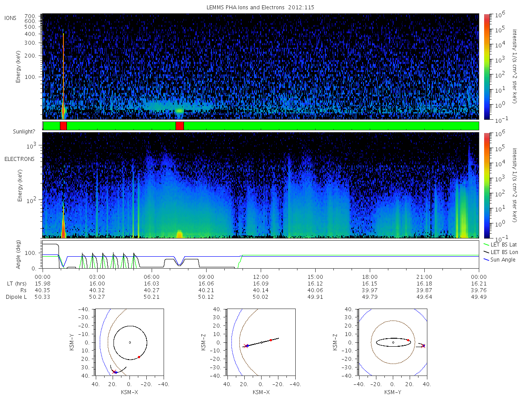Click the 06:00 time axis label
Screen dimensions: 532x399
tap(152, 275)
